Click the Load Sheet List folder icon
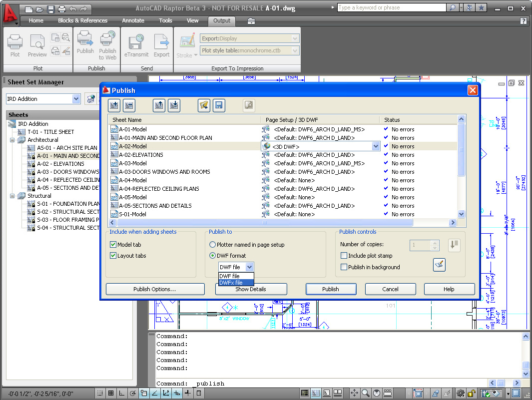Viewport: 532px width, 400px height. (204, 105)
